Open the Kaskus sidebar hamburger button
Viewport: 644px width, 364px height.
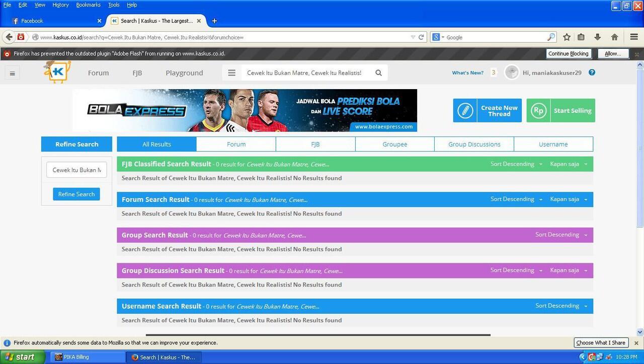pos(12,73)
